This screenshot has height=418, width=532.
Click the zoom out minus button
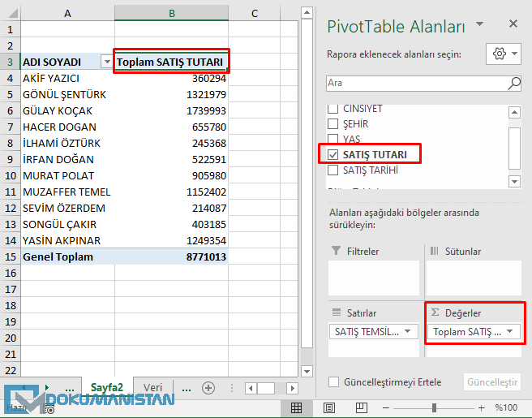tap(385, 407)
